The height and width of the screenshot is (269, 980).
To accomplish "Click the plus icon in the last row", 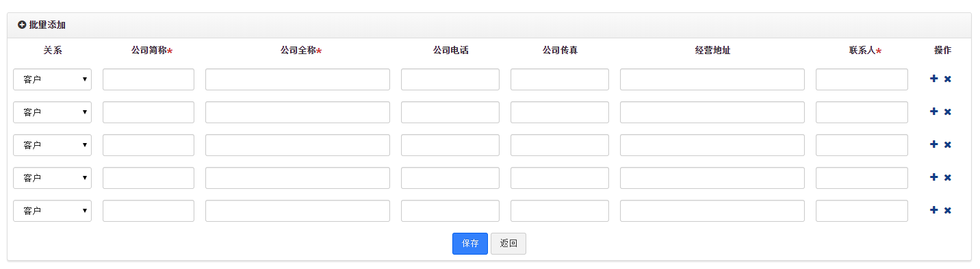I will pos(933,210).
